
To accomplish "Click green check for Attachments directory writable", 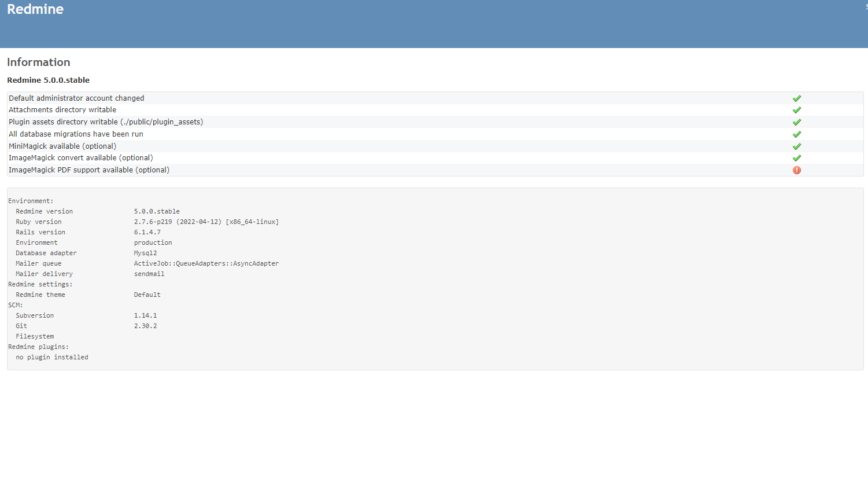I will (796, 110).
